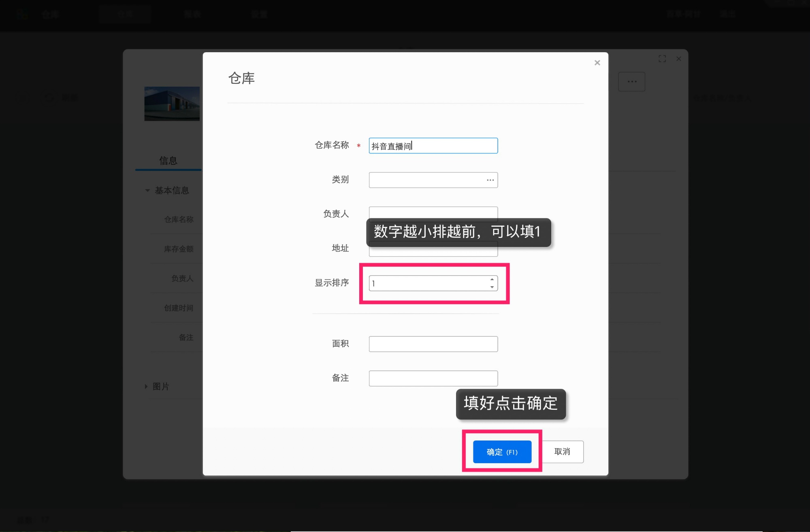Decrease 显示排序 using the down arrow

[x=491, y=287]
